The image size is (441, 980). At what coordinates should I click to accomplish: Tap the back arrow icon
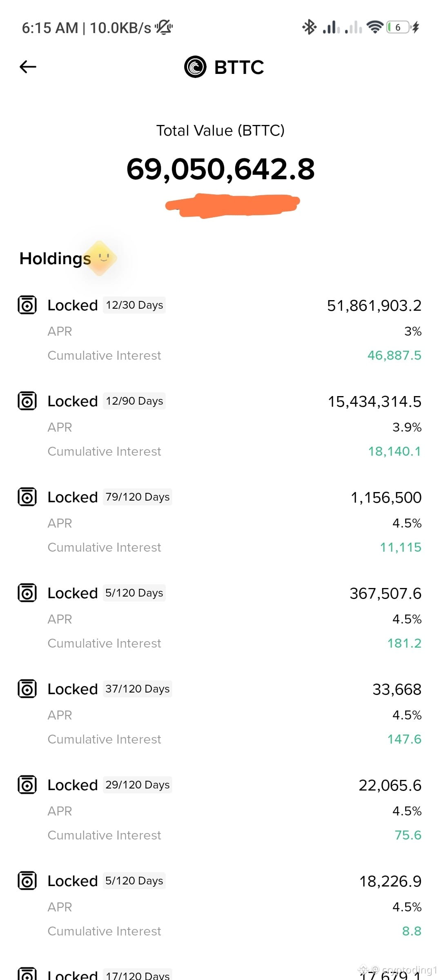28,67
